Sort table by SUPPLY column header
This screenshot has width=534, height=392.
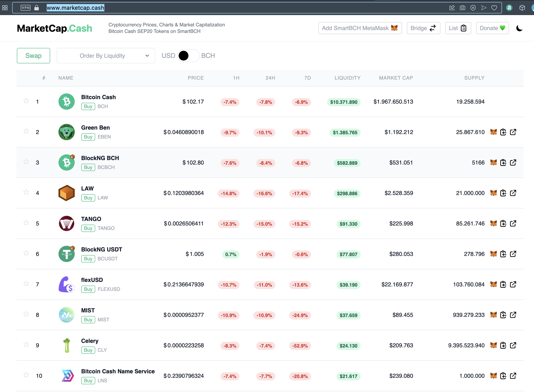[474, 78]
